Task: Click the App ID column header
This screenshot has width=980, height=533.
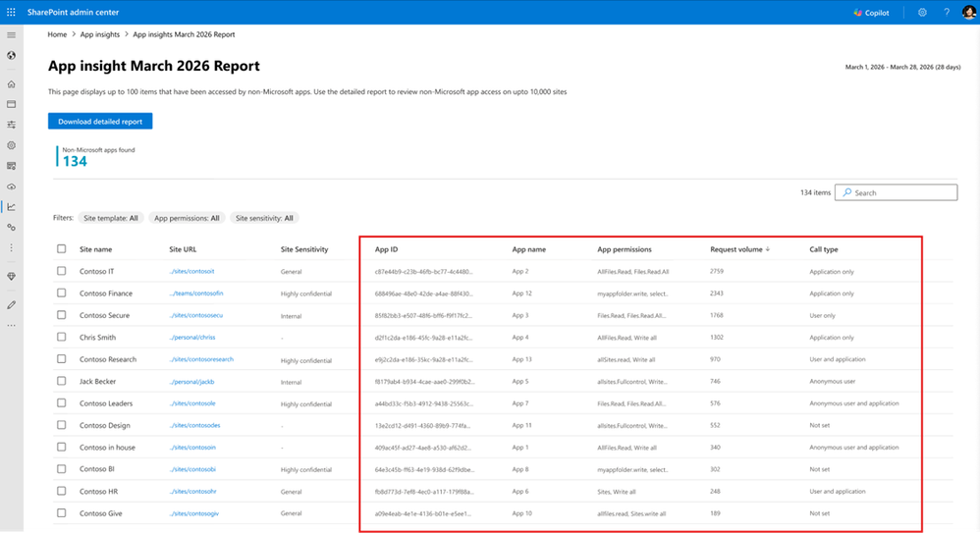Action: [x=386, y=249]
